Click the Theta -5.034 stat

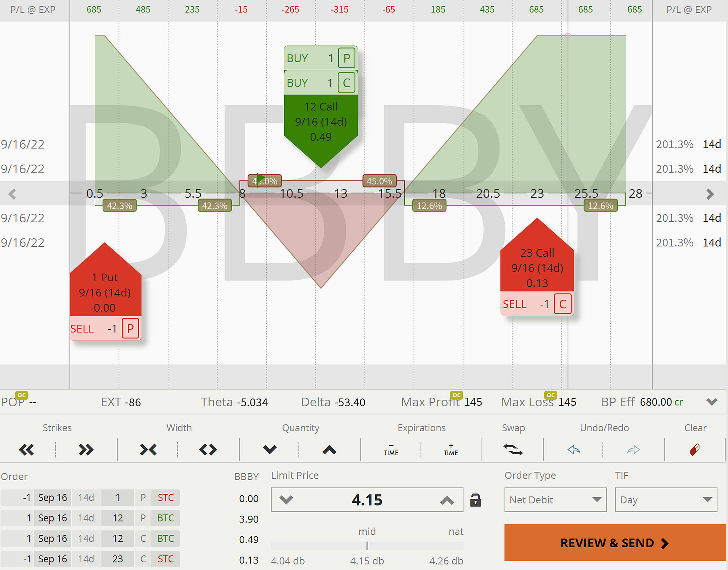coord(234,402)
